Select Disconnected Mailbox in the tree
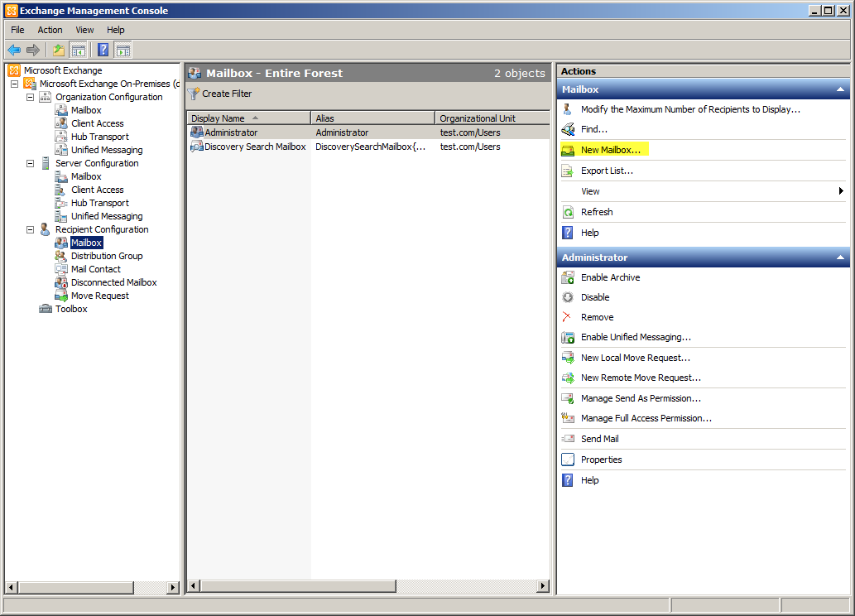The width and height of the screenshot is (855, 616). [x=114, y=282]
